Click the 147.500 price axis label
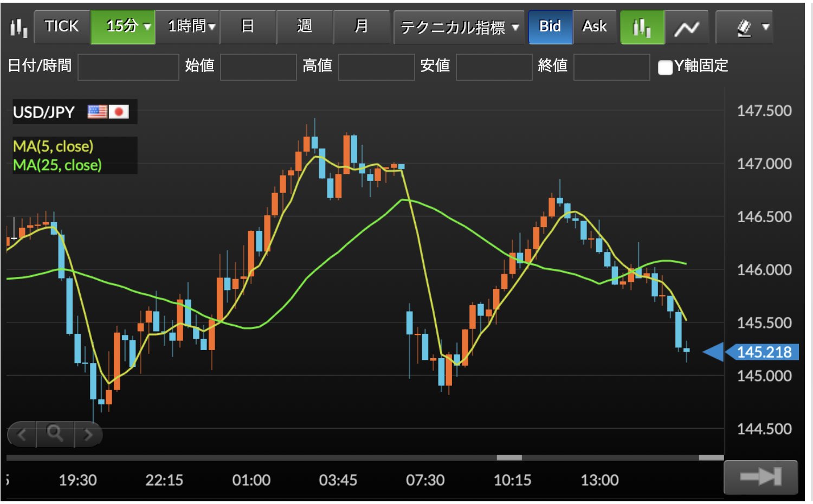This screenshot has width=813, height=504. pyautogui.click(x=764, y=111)
